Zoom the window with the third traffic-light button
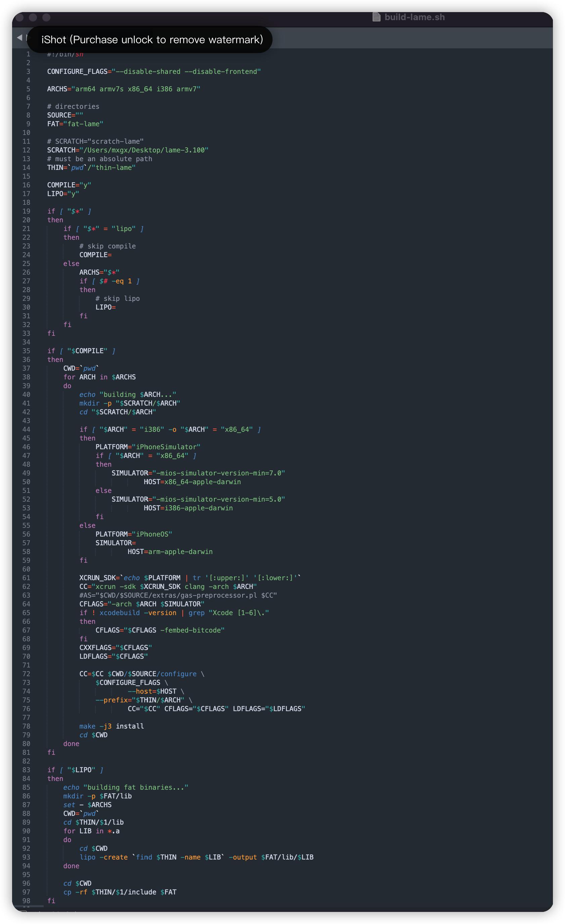This screenshot has height=924, width=565. [x=46, y=17]
